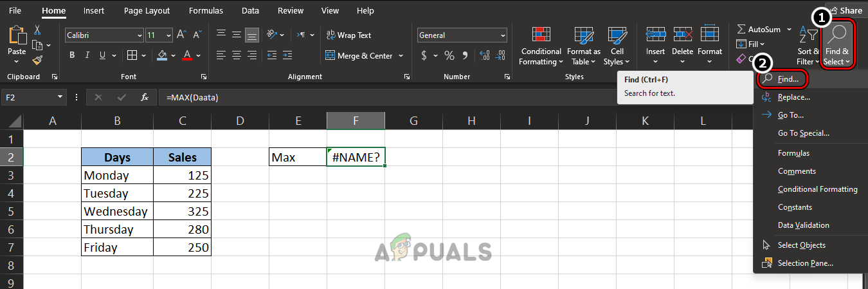Open Format as Table gallery

tap(584, 46)
